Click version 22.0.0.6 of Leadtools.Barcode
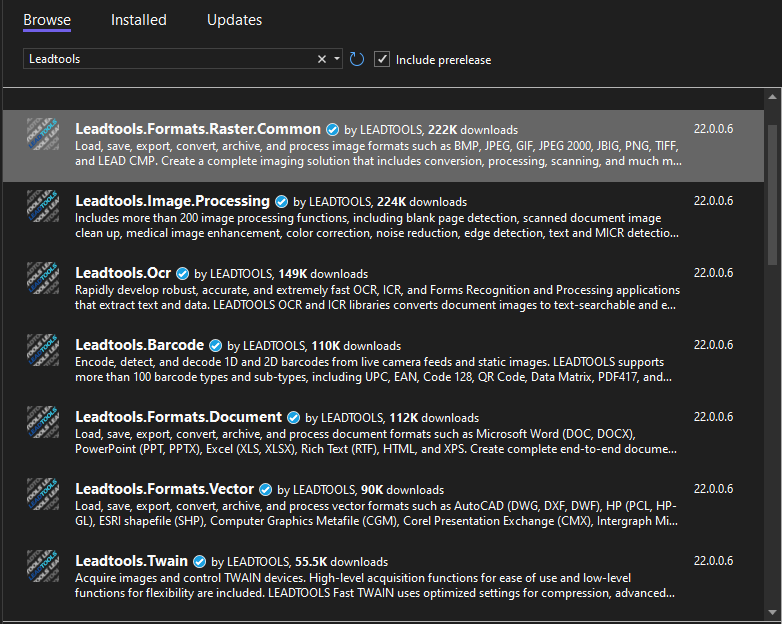 [713, 345]
